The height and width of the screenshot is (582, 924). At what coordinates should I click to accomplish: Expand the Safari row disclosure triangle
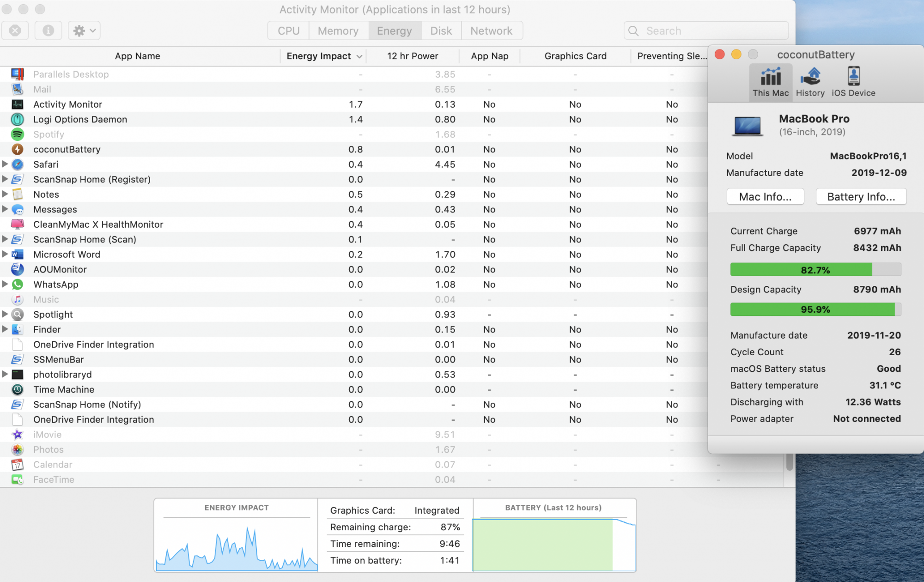pos(5,164)
